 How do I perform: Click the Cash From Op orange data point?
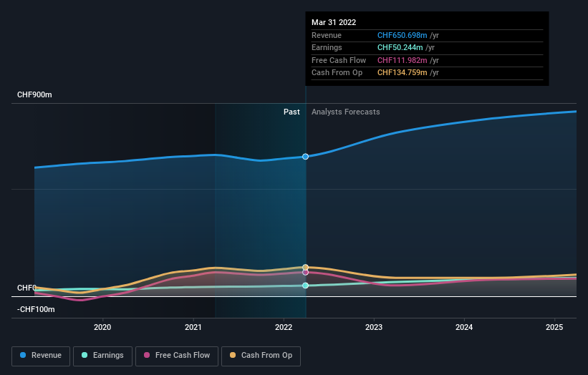tap(305, 267)
